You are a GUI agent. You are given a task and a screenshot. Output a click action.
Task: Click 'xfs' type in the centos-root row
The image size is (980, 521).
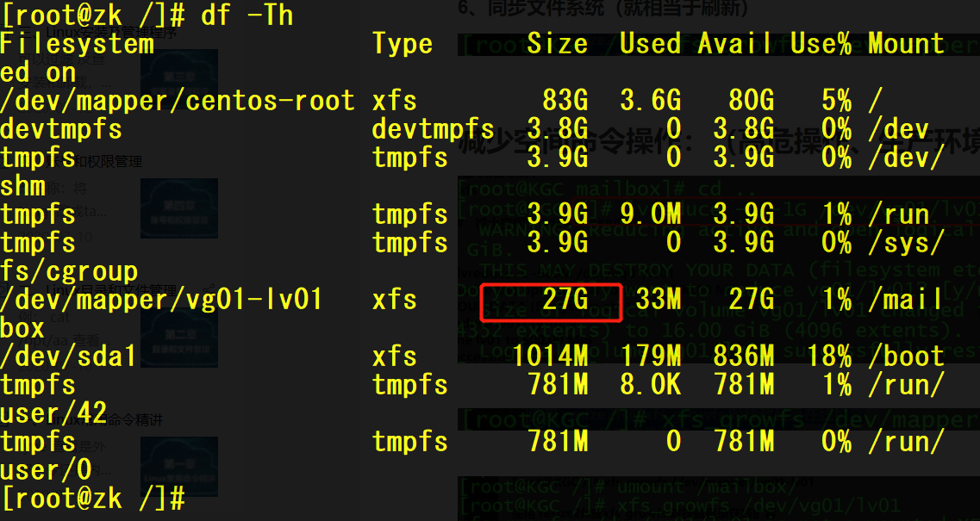pos(395,101)
